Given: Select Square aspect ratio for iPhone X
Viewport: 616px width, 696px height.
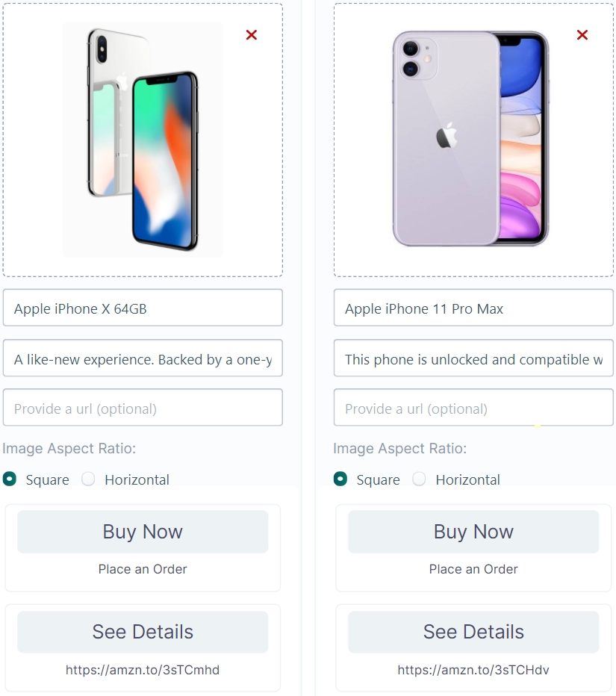Looking at the screenshot, I should (x=10, y=479).
